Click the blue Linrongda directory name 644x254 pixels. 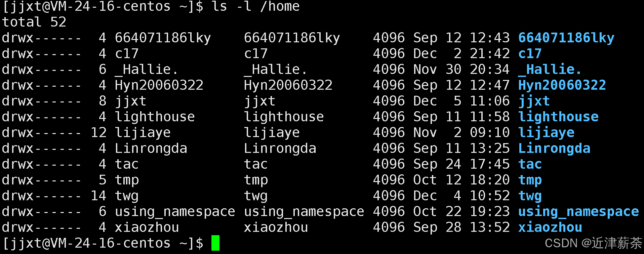tap(555, 148)
